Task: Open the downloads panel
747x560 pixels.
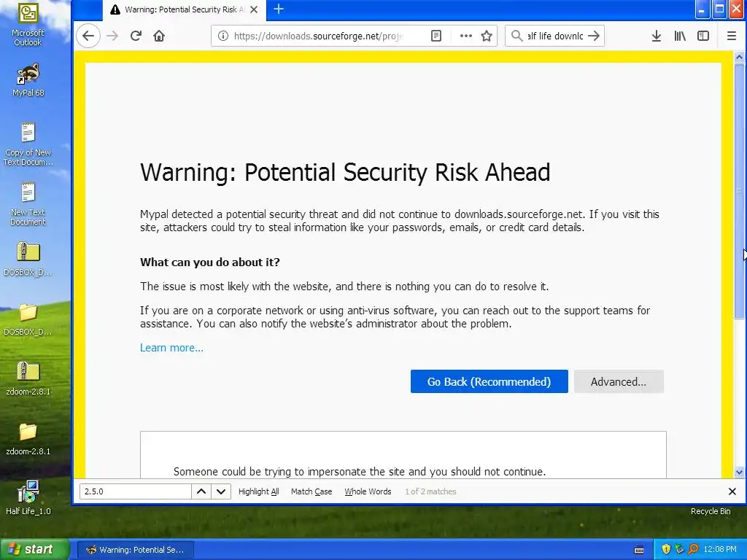Action: click(x=657, y=36)
